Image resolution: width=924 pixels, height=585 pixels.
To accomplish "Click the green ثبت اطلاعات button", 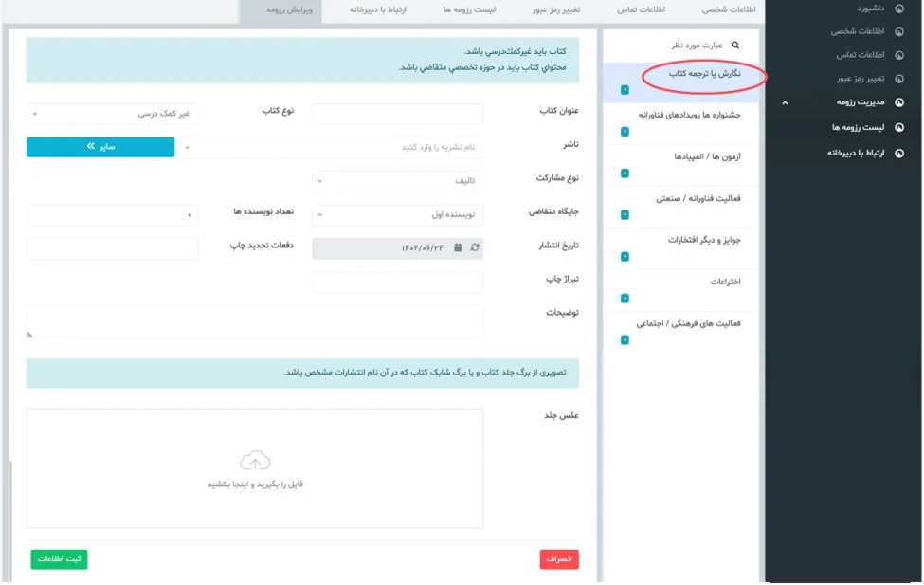I will pyautogui.click(x=59, y=559).
